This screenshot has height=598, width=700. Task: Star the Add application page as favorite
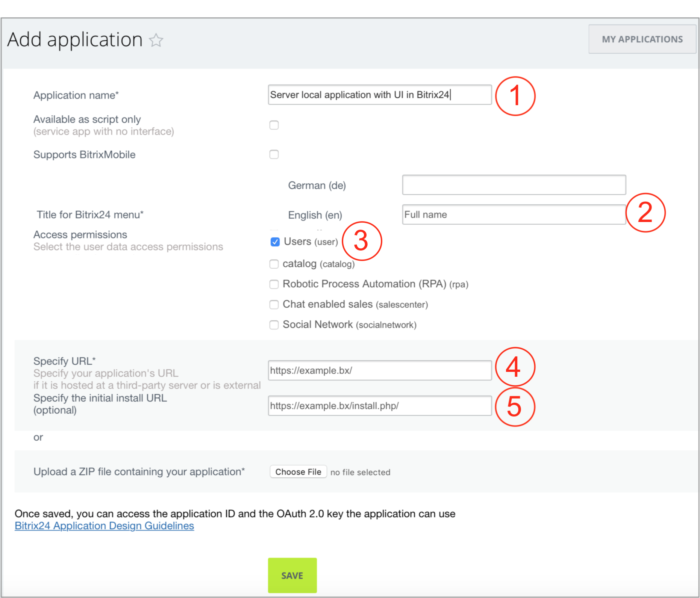coord(156,40)
